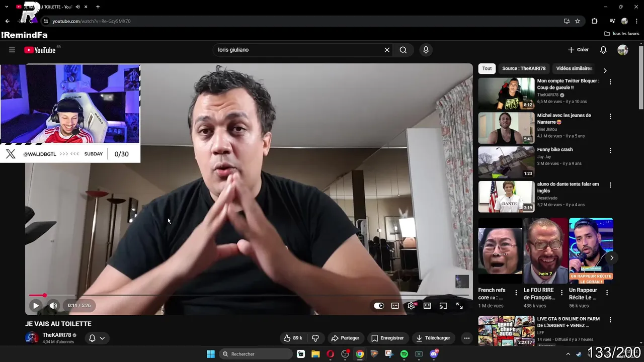Open Chrome media controls icon

(x=612, y=21)
